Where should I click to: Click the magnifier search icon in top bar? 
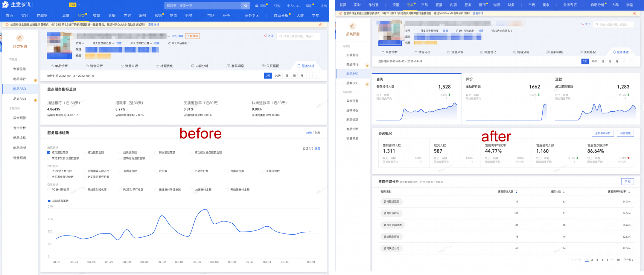pyautogui.click(x=245, y=5)
